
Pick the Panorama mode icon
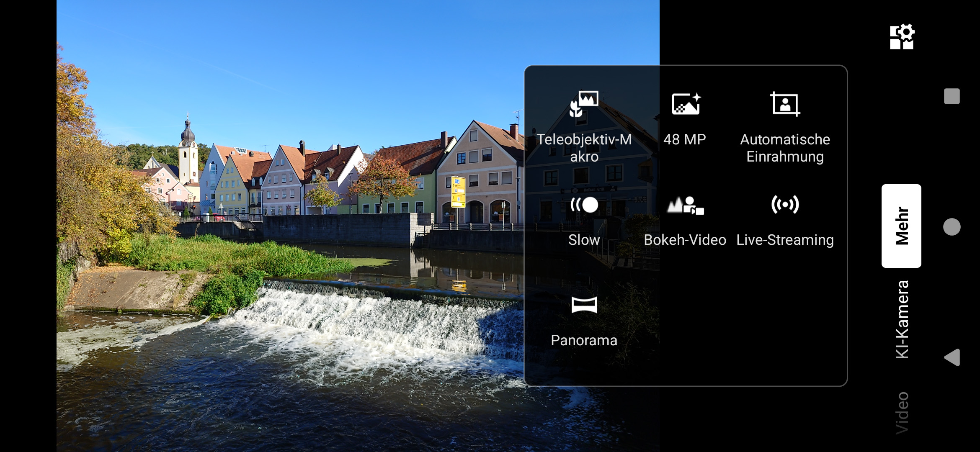coord(584,305)
